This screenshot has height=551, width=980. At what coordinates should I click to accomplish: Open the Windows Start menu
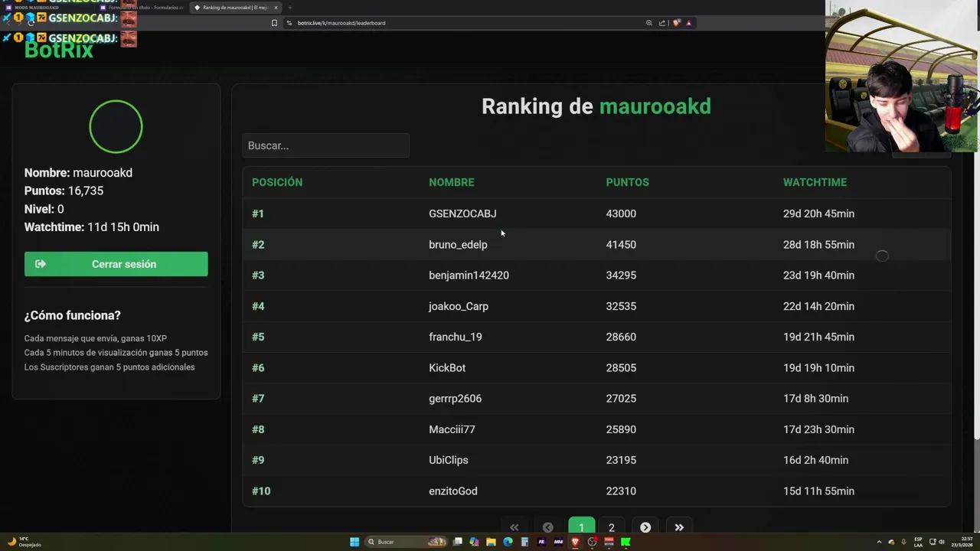pos(354,542)
